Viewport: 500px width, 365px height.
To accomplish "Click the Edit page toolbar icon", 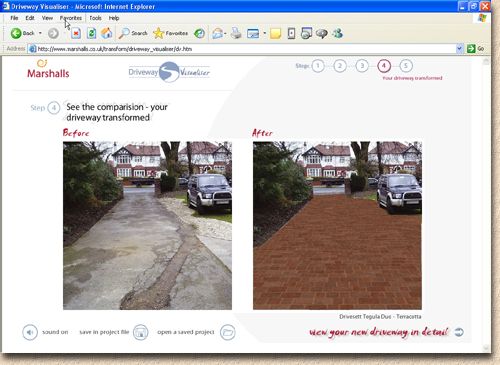I will [253, 33].
